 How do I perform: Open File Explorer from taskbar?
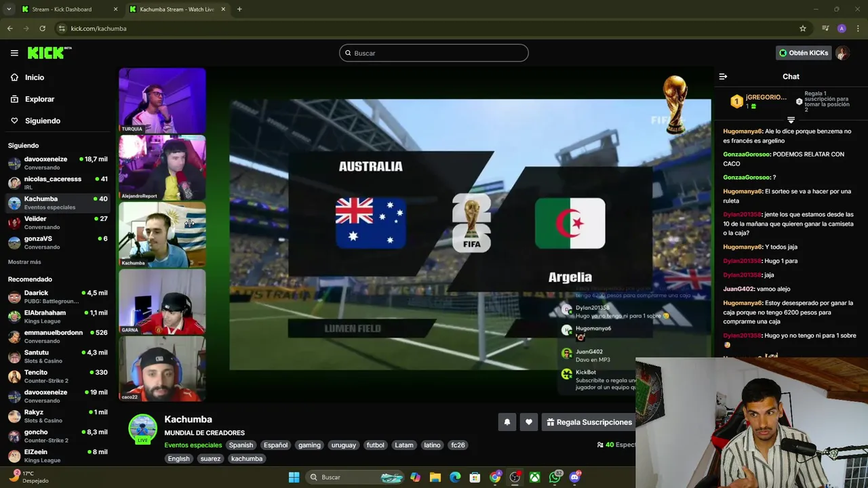pyautogui.click(x=435, y=477)
